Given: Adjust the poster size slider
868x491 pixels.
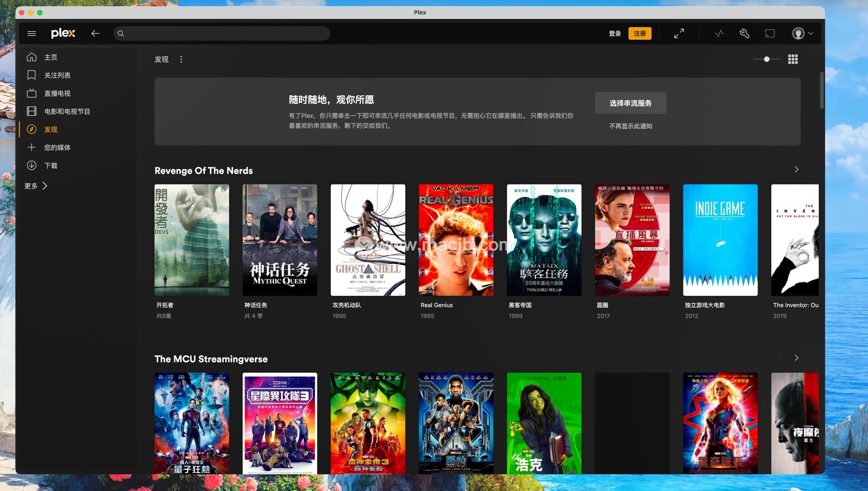Looking at the screenshot, I should coord(766,59).
